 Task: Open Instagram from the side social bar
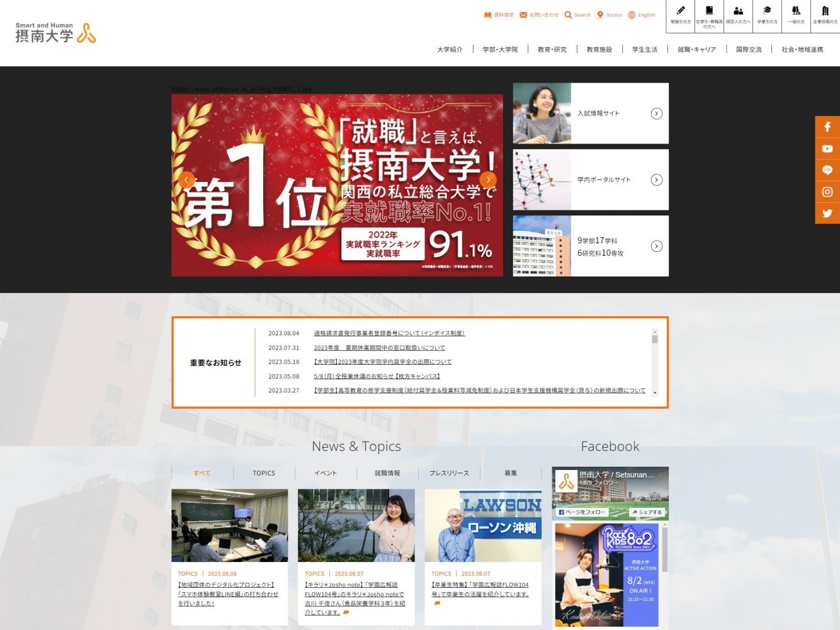point(827,192)
